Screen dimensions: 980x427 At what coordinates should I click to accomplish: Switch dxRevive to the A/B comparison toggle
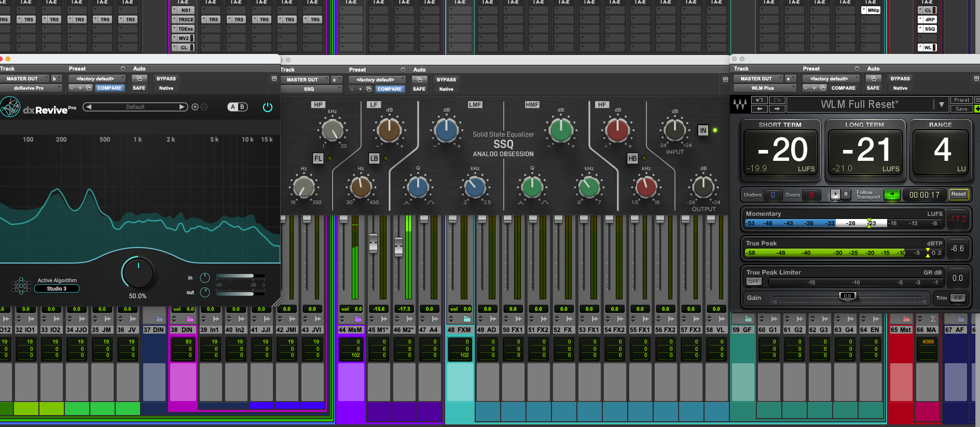click(237, 107)
